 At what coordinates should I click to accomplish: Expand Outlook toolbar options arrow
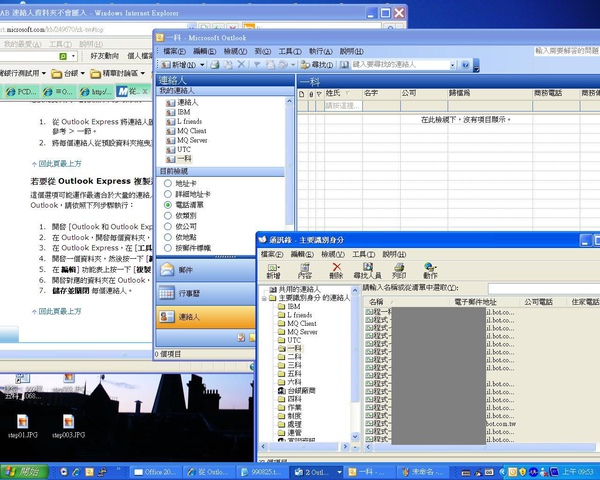(476, 66)
